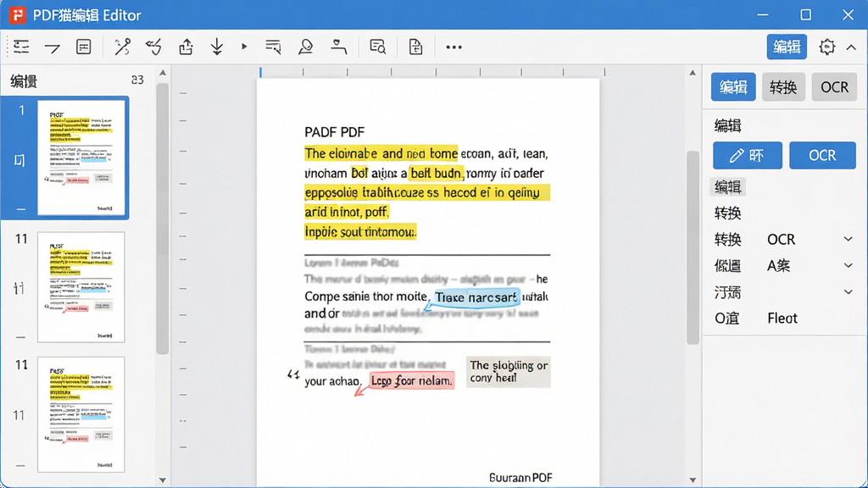The width and height of the screenshot is (868, 488).
Task: Open the three-dot more options menu
Action: pyautogui.click(x=454, y=47)
